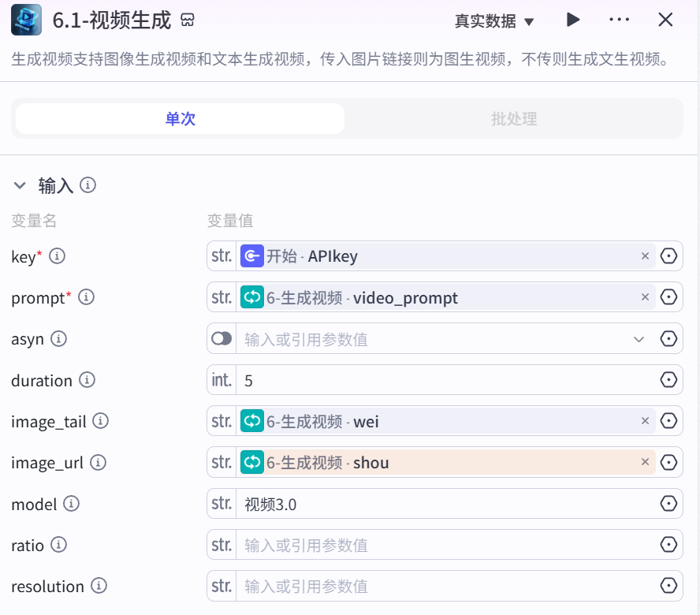Switch to the 单次 tab
The width and height of the screenshot is (700, 615).
click(180, 119)
